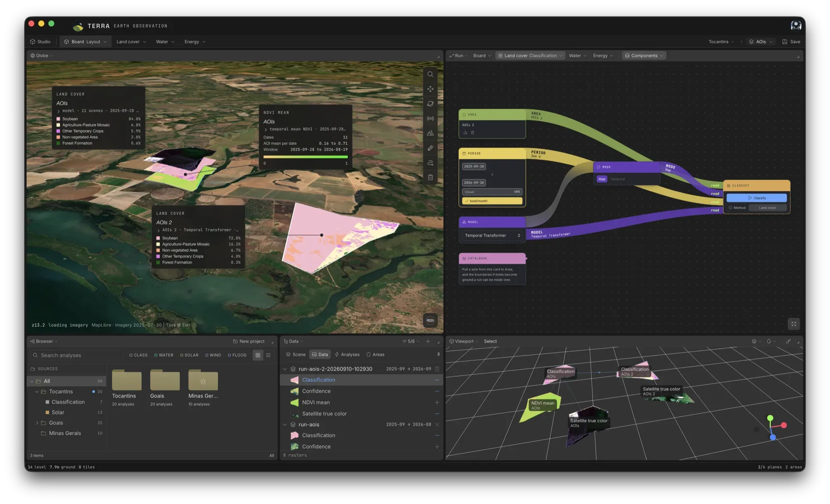Image resolution: width=830 pixels, height=504 pixels.
Task: Toggle the mountain terrain icon in globe toolbar
Action: point(430,133)
